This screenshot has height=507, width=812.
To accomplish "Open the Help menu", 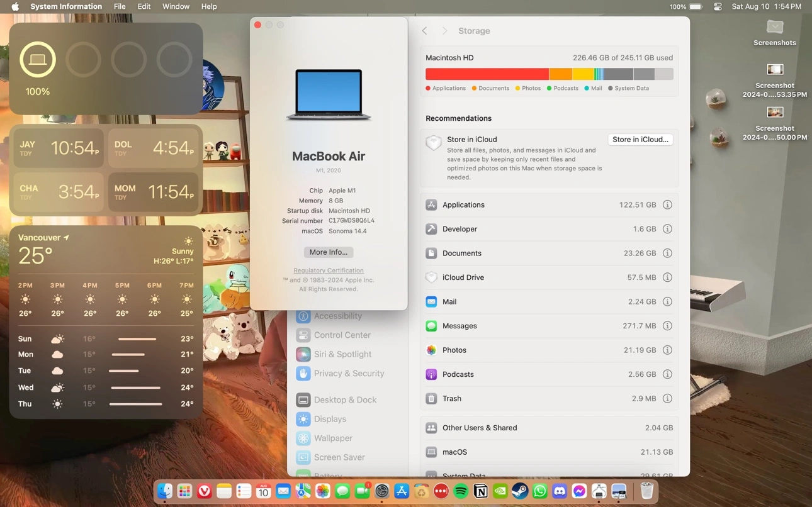I will (x=209, y=7).
